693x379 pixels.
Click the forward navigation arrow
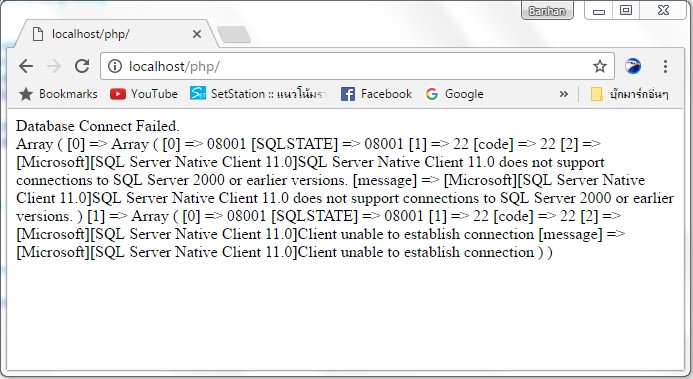pyautogui.click(x=54, y=66)
